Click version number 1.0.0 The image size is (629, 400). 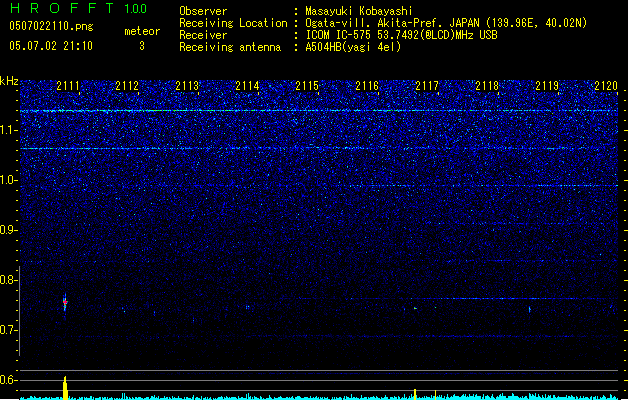136,8
